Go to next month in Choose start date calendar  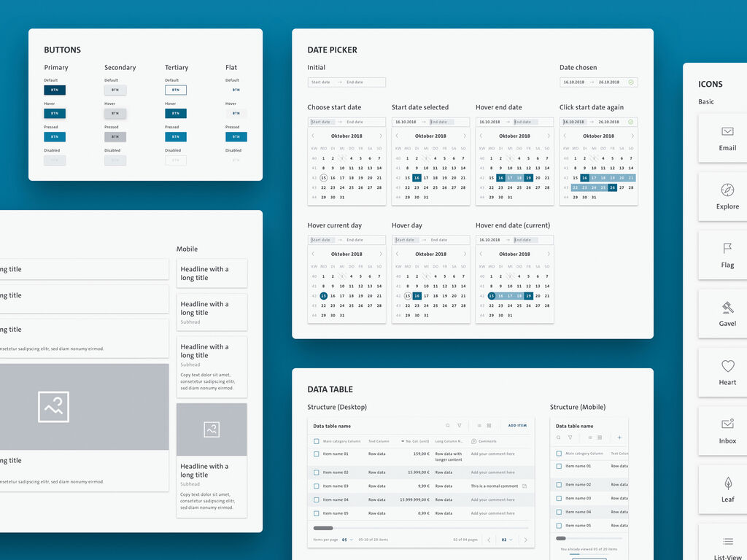tap(380, 136)
